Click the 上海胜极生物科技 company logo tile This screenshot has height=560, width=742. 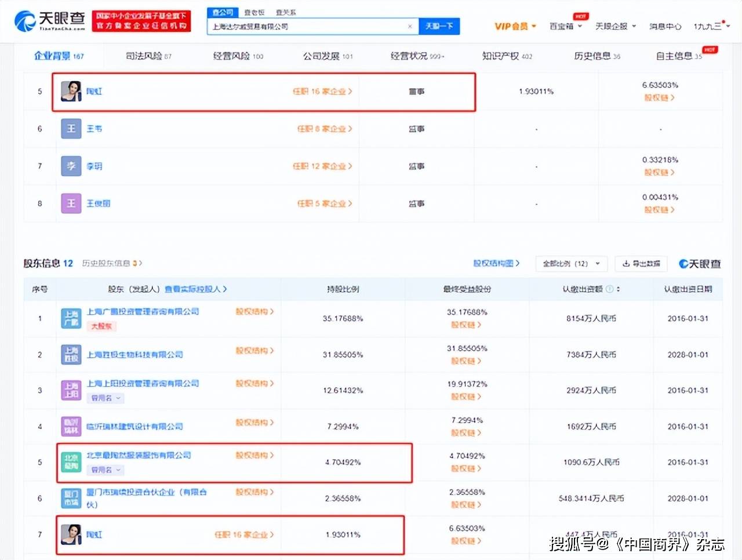[71, 355]
